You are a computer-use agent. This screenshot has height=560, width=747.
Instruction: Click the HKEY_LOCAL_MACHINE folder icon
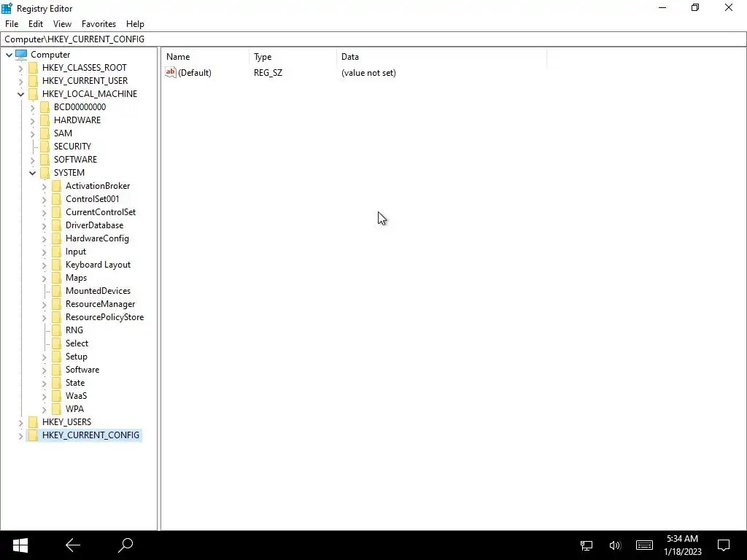coord(33,94)
